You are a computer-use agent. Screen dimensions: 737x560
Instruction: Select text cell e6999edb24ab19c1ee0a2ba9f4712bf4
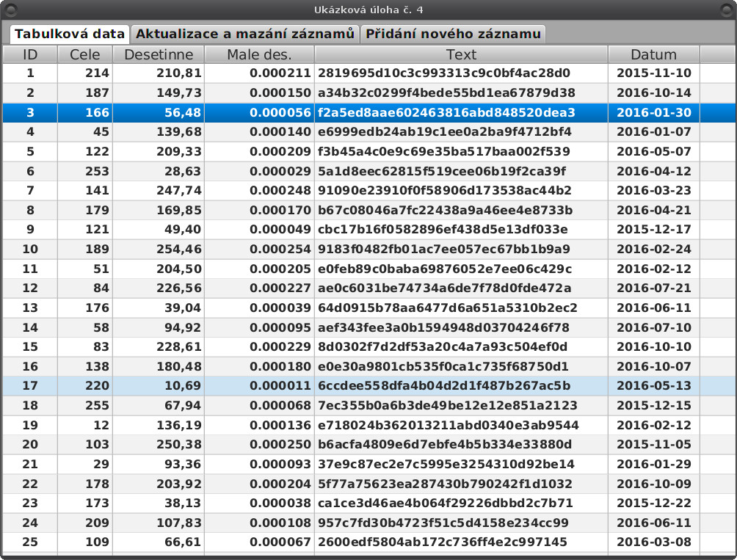click(x=461, y=131)
